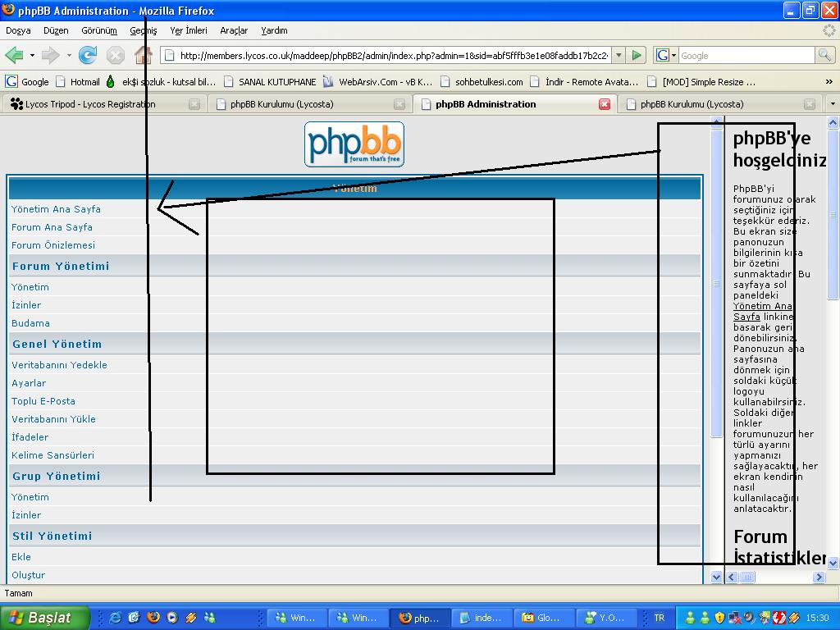
Task: Open the Veritabanını Yedekle link
Action: click(59, 365)
